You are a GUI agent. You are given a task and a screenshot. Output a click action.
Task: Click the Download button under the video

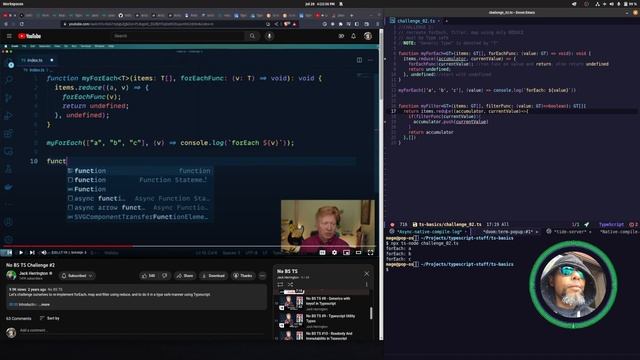click(x=213, y=276)
